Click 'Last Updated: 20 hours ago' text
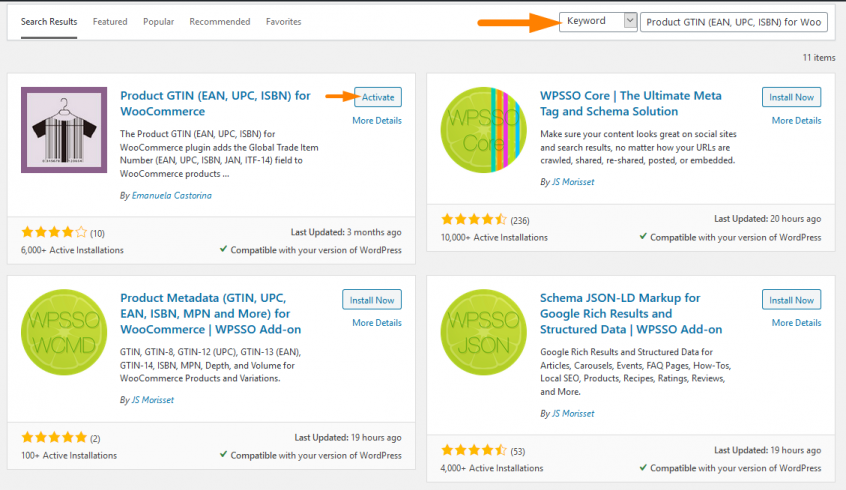 (768, 219)
